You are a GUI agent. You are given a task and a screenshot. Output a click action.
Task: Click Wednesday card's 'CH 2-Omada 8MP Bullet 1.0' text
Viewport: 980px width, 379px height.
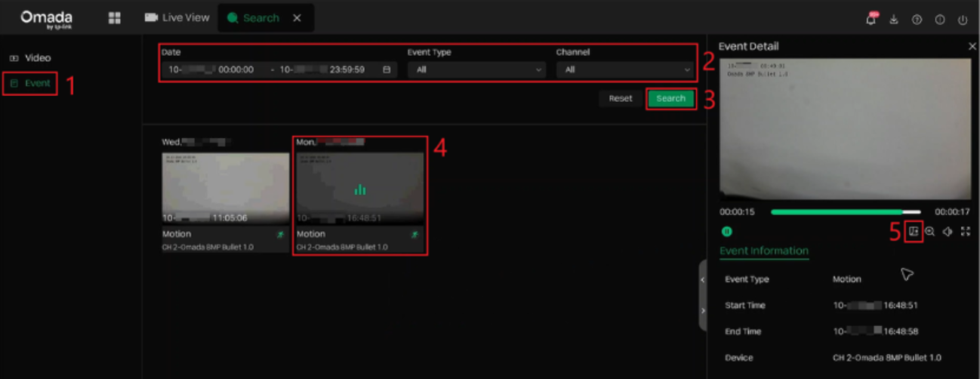tap(208, 247)
